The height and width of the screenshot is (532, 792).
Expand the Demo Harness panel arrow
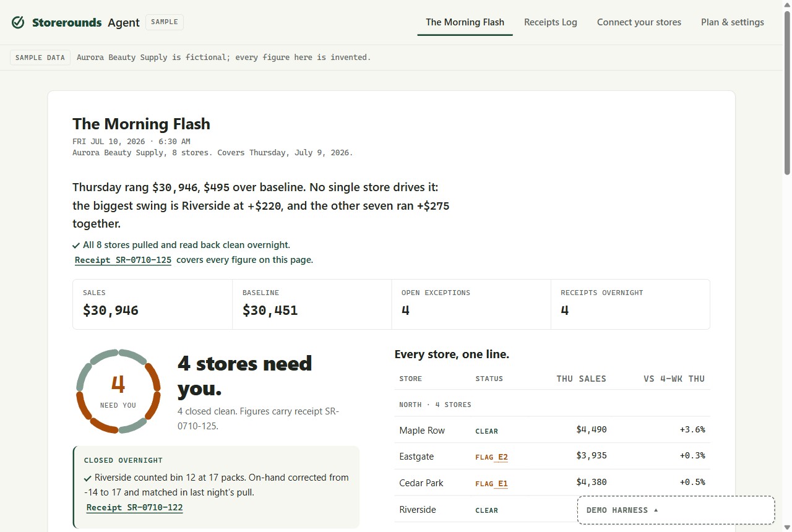[656, 510]
